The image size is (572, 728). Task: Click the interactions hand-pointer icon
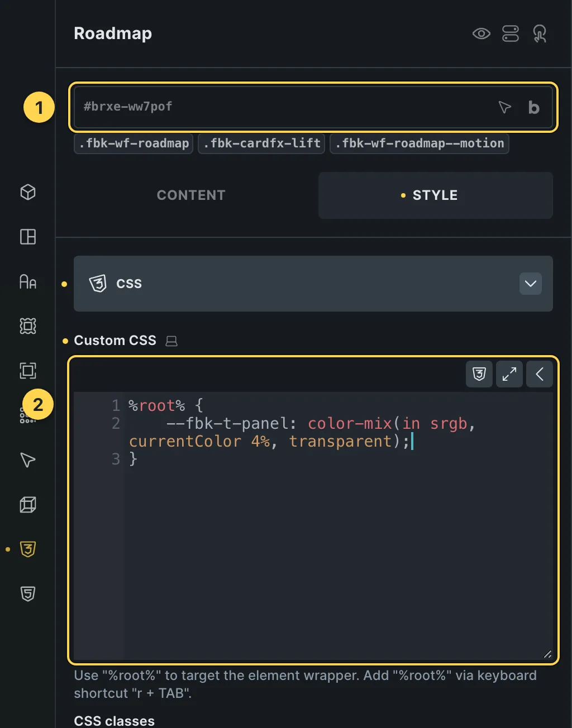[x=540, y=34]
